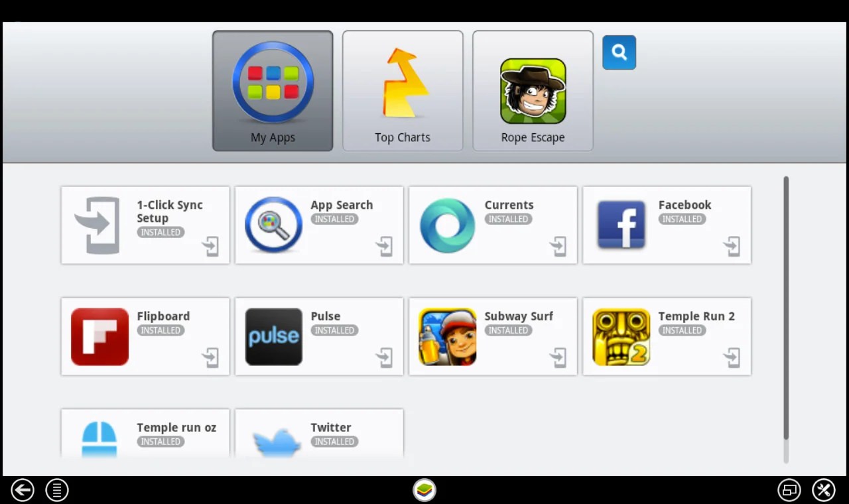The height and width of the screenshot is (504, 849).
Task: Select the "Flipboard" title text
Action: coord(163,316)
